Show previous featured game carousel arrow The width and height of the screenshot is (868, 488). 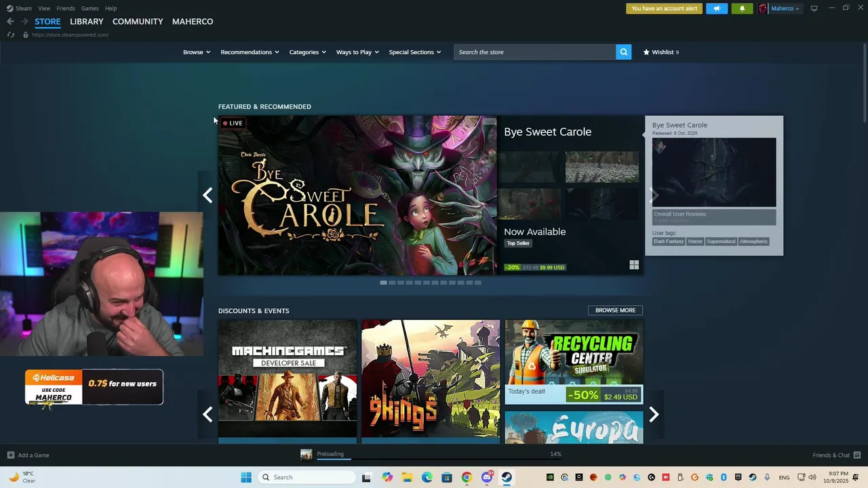pos(208,195)
